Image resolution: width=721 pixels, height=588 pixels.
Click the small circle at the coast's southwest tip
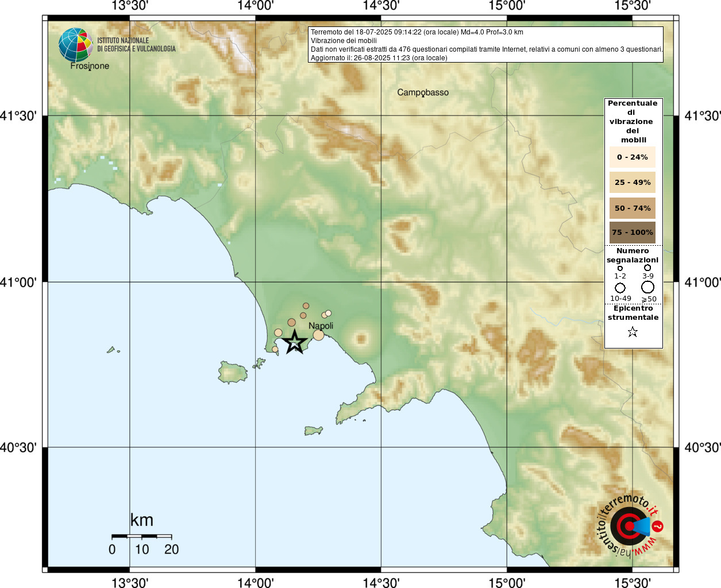pyautogui.click(x=275, y=349)
